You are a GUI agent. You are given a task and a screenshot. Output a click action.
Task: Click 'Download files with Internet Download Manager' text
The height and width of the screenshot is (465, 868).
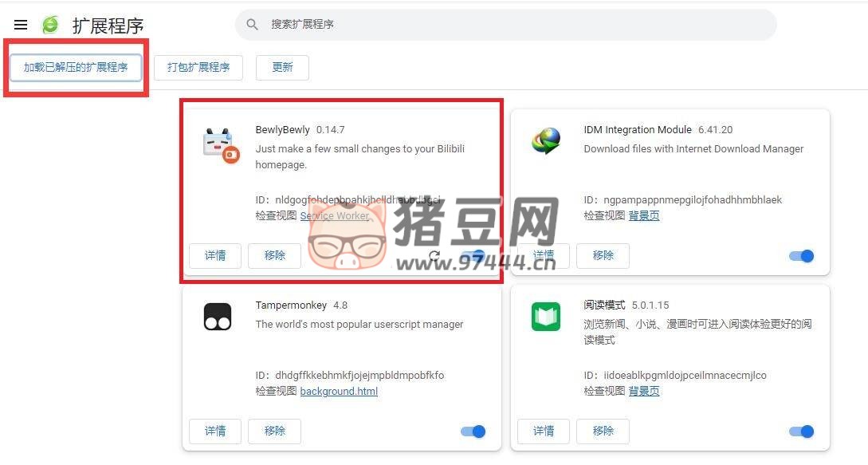tap(693, 148)
